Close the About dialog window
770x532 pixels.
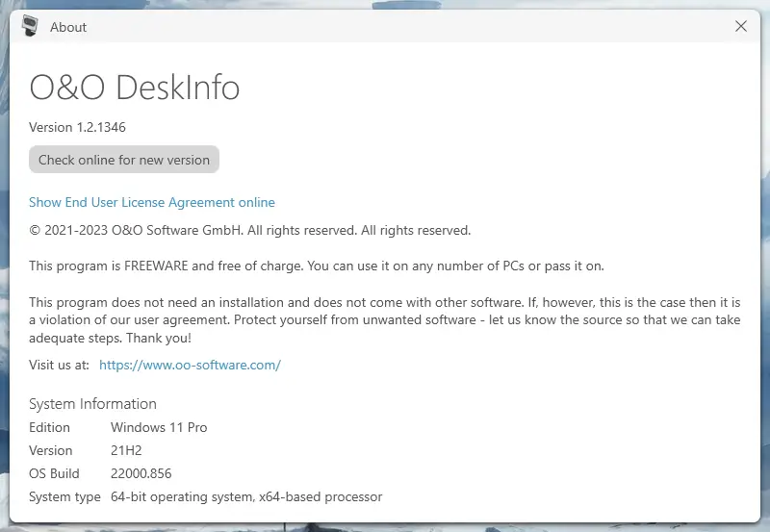[x=741, y=27]
